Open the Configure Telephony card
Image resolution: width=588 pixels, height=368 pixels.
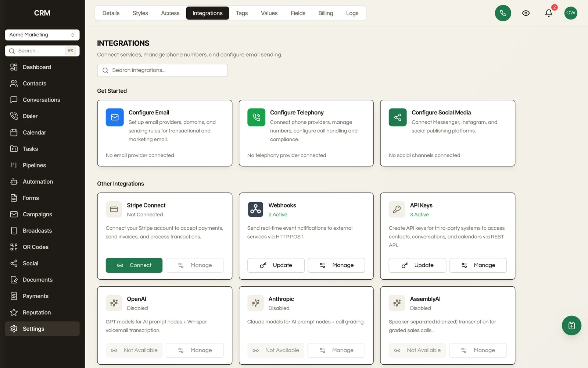tap(306, 133)
